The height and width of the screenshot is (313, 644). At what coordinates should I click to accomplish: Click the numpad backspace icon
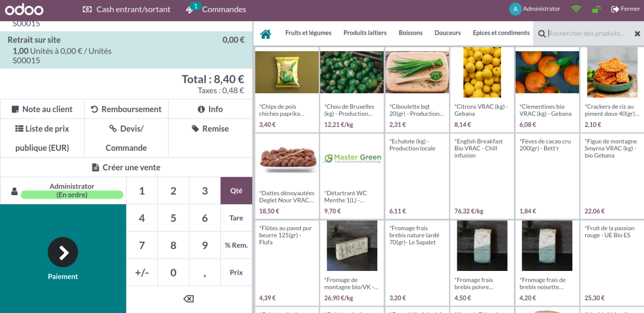tap(188, 299)
